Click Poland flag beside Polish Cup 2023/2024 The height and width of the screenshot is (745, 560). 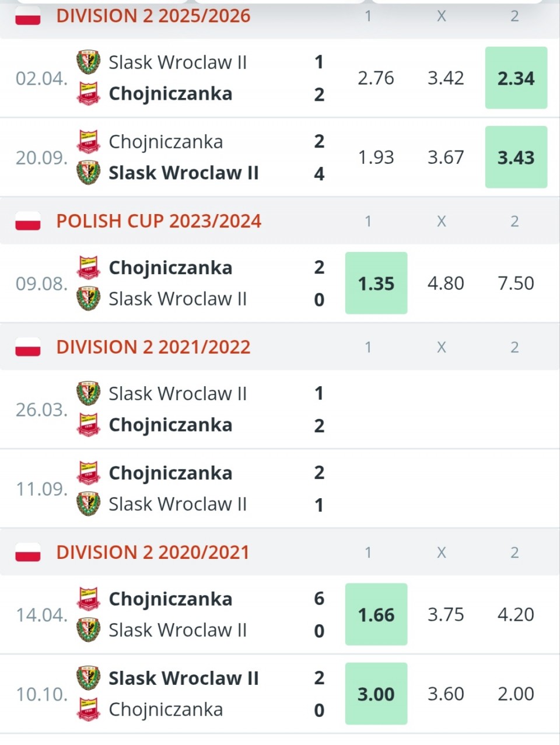[x=28, y=221]
